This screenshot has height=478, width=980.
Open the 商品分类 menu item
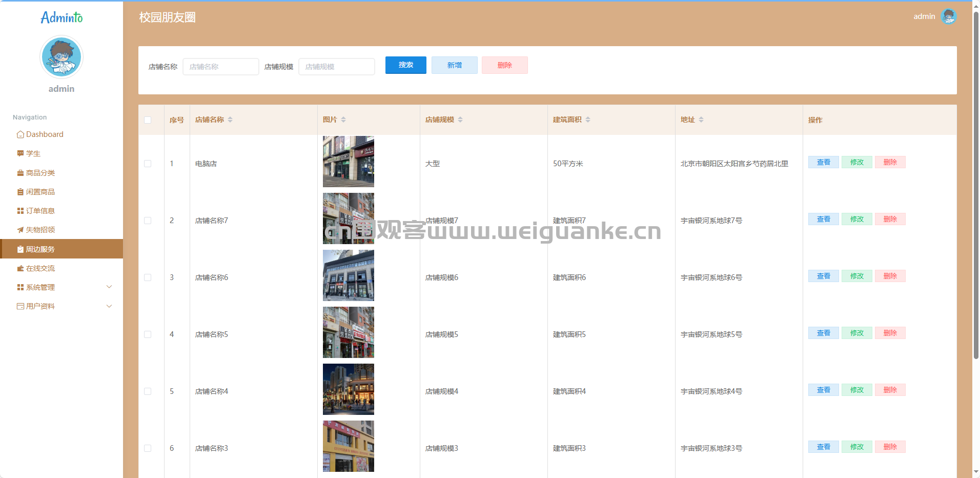pyautogui.click(x=62, y=173)
